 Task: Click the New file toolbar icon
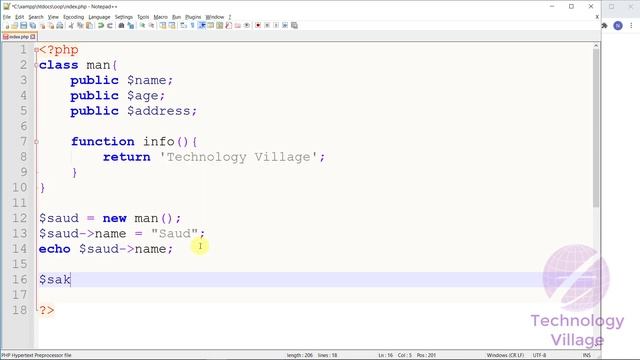[7, 26]
